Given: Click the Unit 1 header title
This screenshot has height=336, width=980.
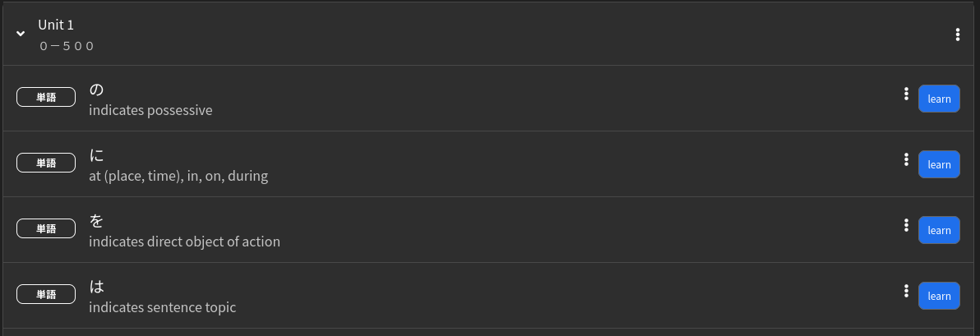Looking at the screenshot, I should click(56, 25).
